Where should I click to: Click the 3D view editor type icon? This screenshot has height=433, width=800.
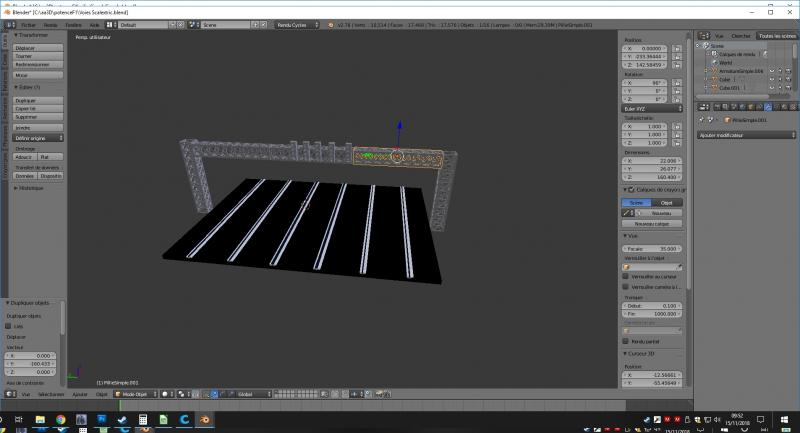[x=9, y=394]
